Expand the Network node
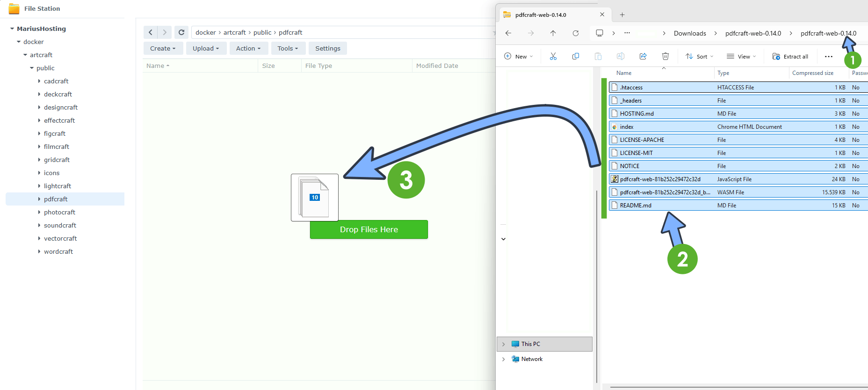 coord(503,359)
